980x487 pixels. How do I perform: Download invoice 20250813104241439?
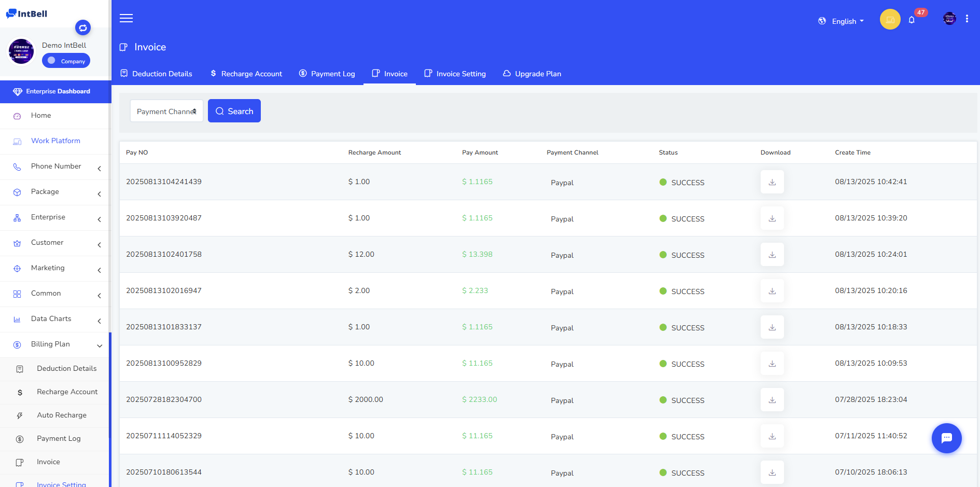pyautogui.click(x=772, y=182)
